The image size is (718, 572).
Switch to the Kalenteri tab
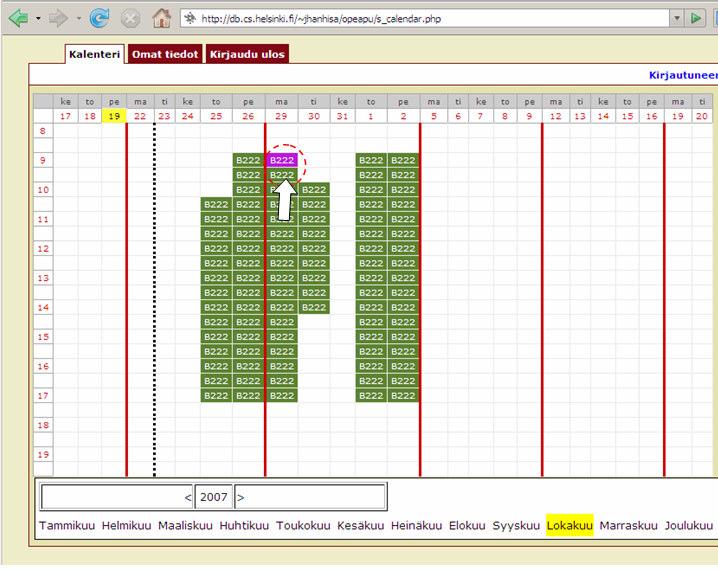(94, 54)
